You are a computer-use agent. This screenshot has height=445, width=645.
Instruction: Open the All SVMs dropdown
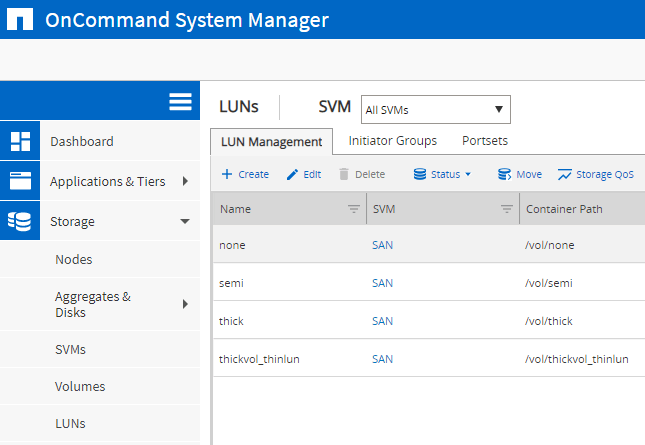(x=435, y=109)
